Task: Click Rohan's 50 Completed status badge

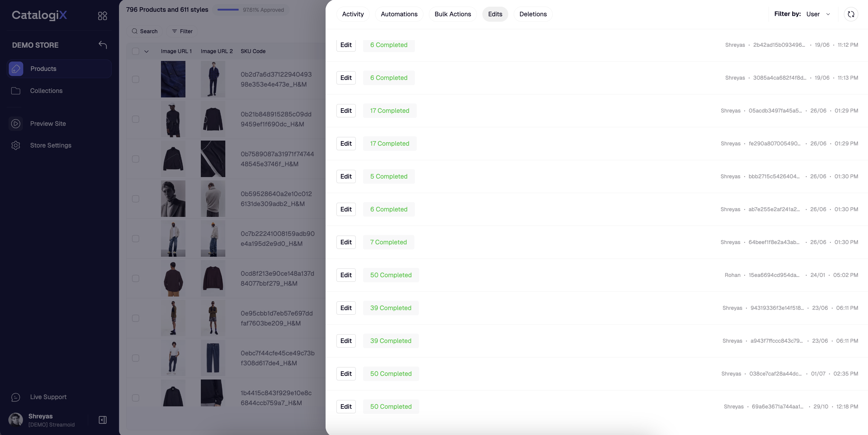Action: tap(391, 275)
